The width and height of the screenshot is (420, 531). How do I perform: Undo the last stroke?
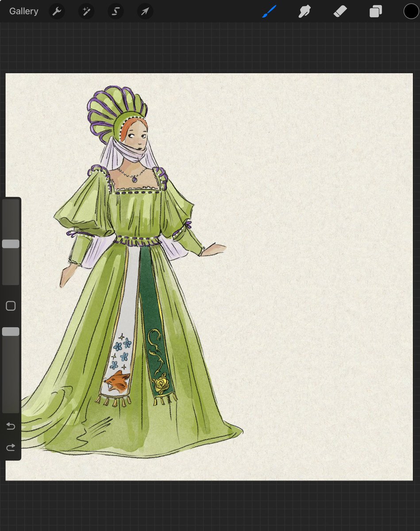pos(11,426)
